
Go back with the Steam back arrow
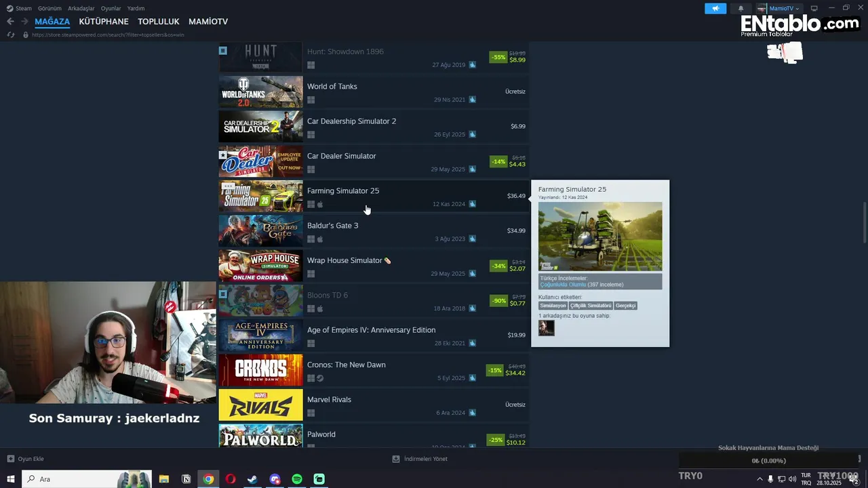[x=10, y=22]
